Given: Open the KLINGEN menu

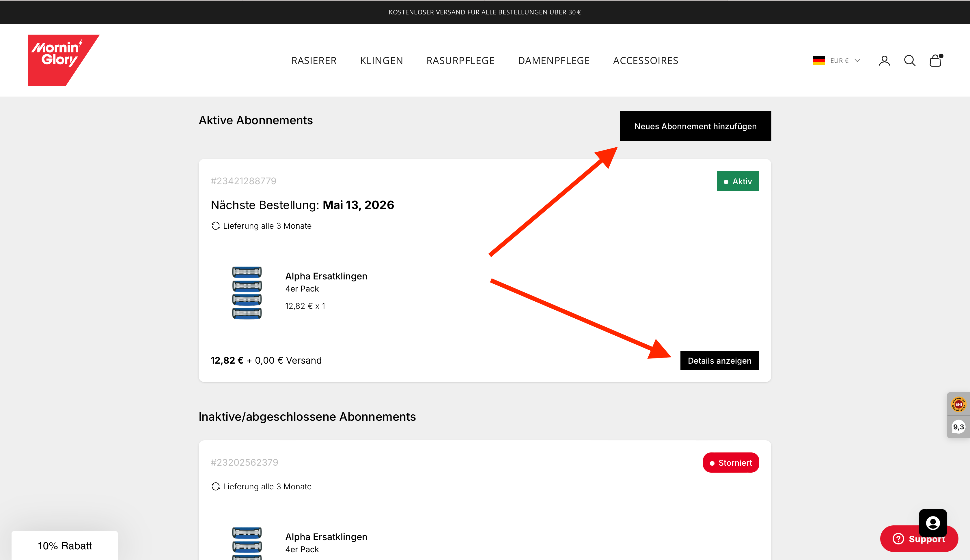Looking at the screenshot, I should click(381, 61).
